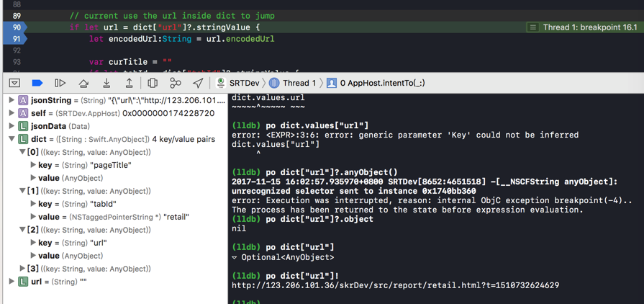Step into the function call
The height and width of the screenshot is (304, 644).
pyautogui.click(x=106, y=83)
